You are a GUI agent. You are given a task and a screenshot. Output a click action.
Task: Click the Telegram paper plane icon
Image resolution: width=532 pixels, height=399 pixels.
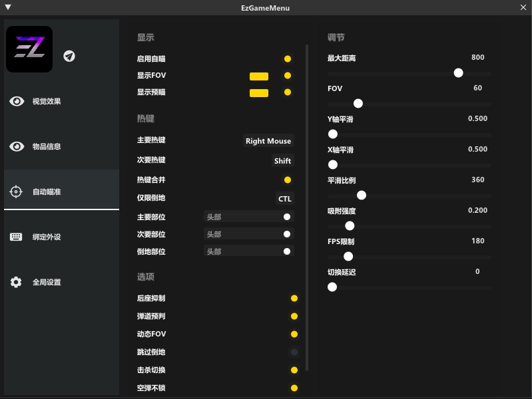click(69, 56)
